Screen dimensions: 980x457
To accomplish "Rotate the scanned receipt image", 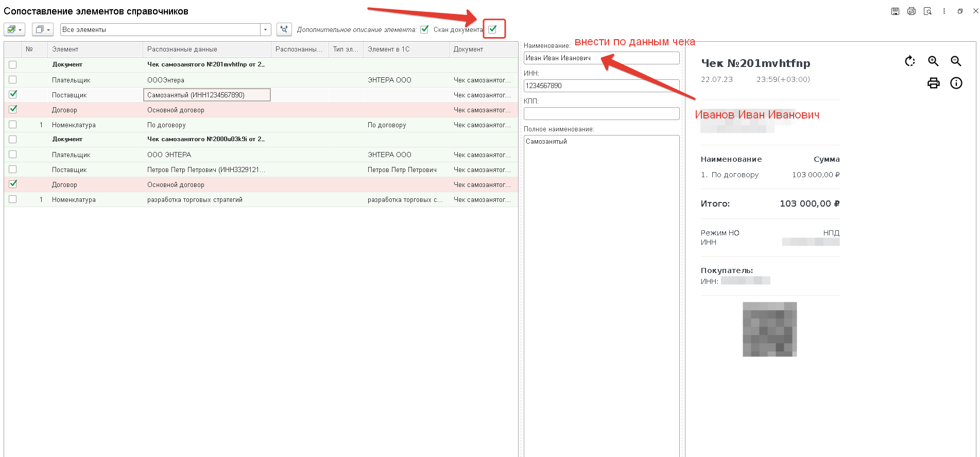I will pyautogui.click(x=910, y=61).
